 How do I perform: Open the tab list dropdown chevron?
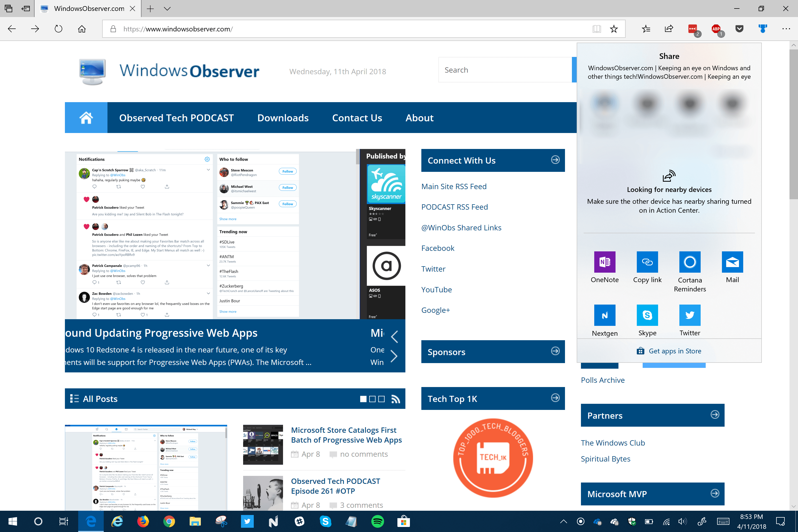(x=167, y=9)
